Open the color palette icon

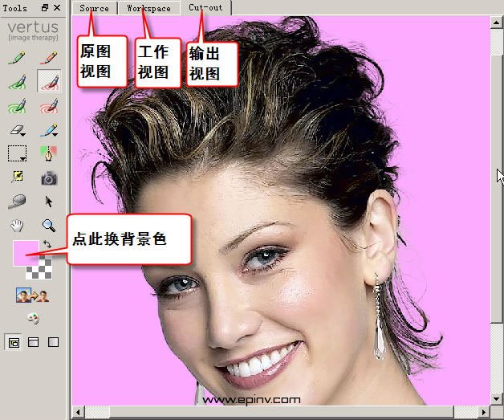click(x=33, y=317)
